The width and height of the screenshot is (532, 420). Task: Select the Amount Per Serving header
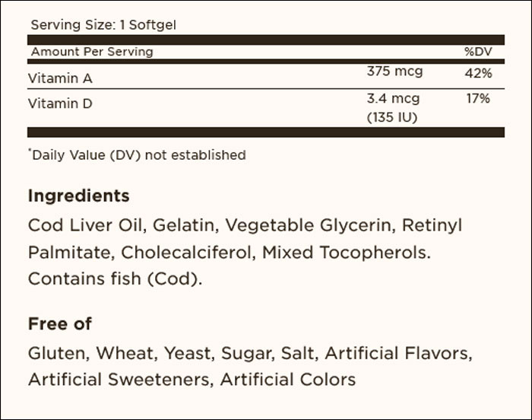click(x=92, y=52)
